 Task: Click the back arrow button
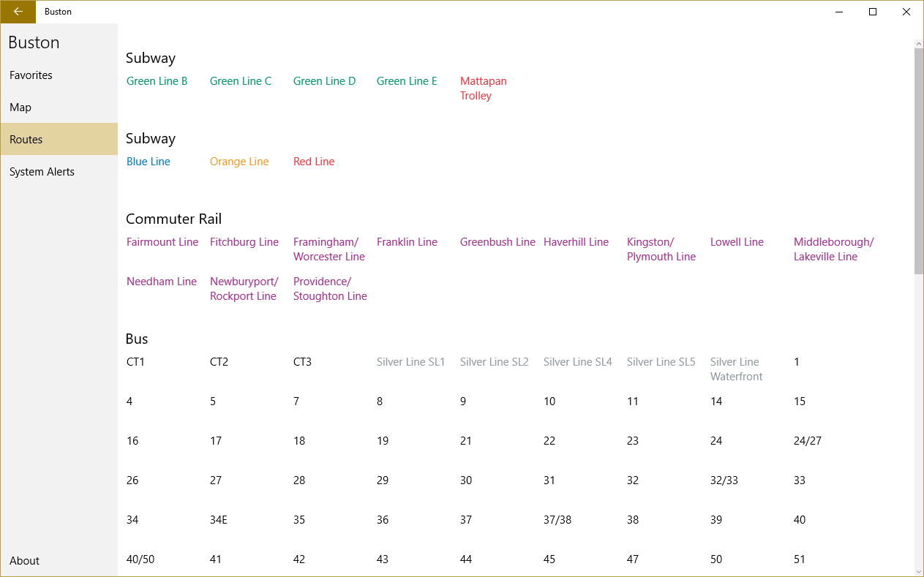point(18,12)
